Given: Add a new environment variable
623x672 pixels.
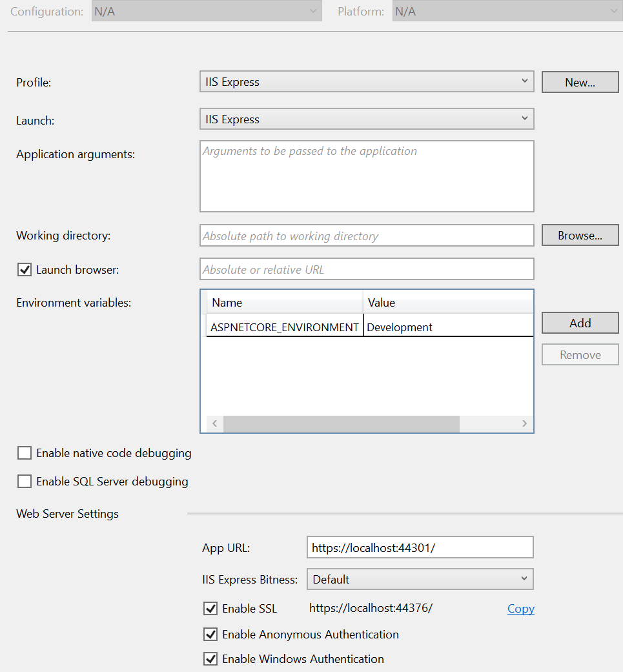Looking at the screenshot, I should (x=580, y=323).
